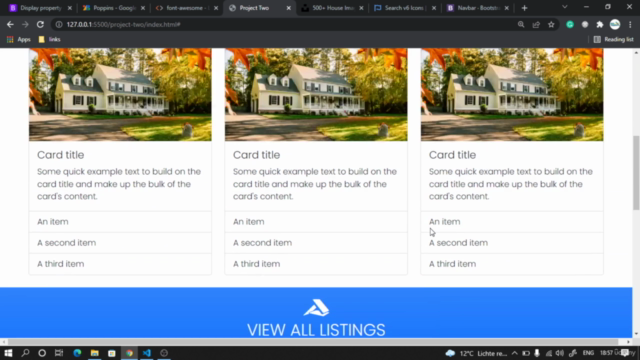The image size is (640, 360).
Task: Open the links bookmarks folder
Action: tap(49, 39)
